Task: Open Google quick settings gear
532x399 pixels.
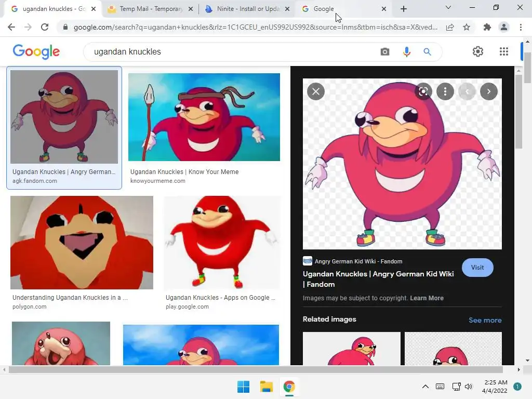Action: (478, 51)
